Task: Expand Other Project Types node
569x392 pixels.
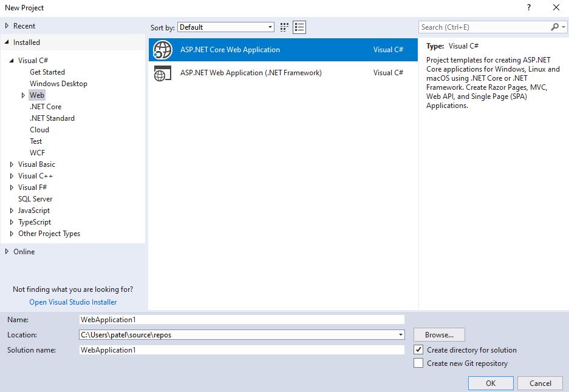Action: tap(12, 234)
